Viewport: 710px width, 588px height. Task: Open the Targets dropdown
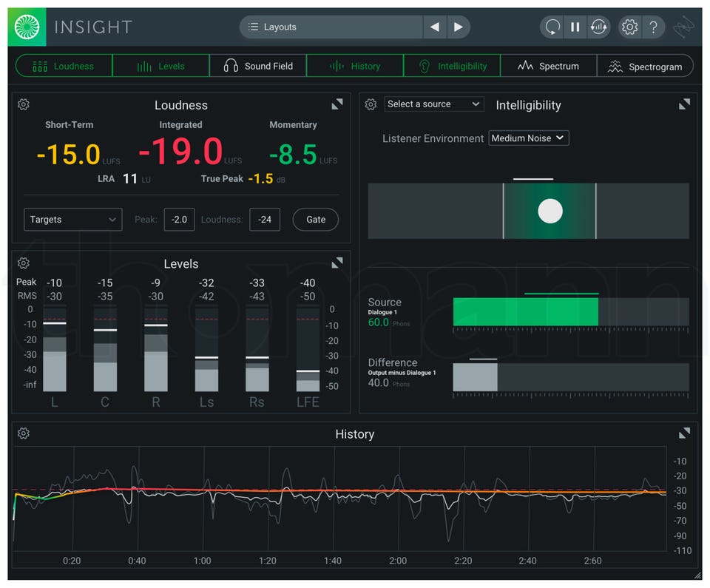(x=72, y=220)
